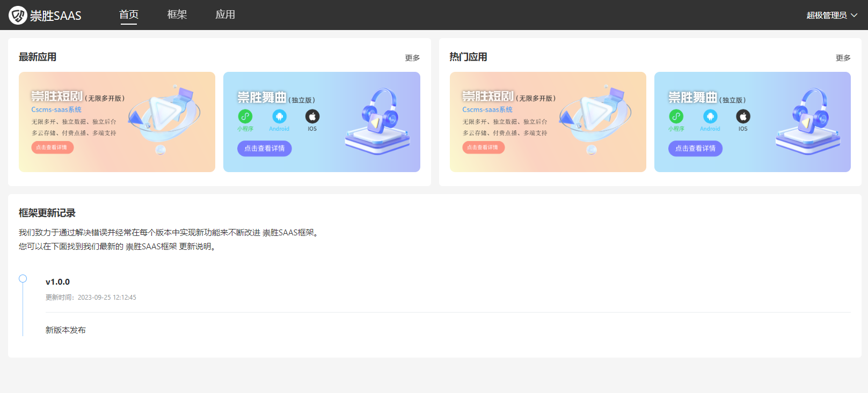Click Android icon in 热门应用 music banner
The width and height of the screenshot is (868, 393).
click(710, 116)
